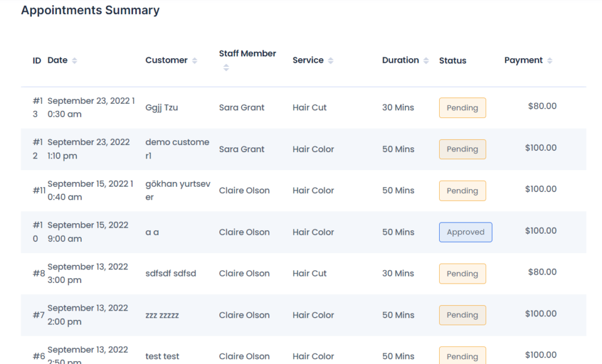Image resolution: width=602 pixels, height=364 pixels.
Task: Select the $80.00 payment for appointment #8
Action: (x=541, y=272)
